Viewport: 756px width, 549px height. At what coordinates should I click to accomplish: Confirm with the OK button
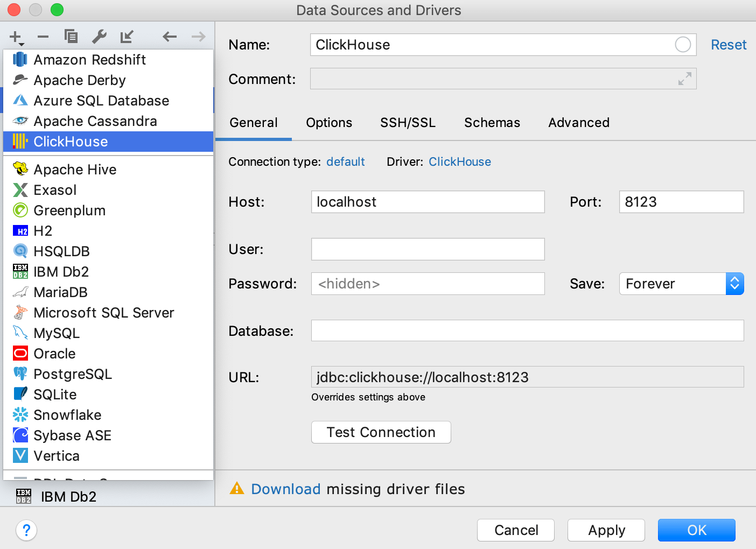[697, 530]
